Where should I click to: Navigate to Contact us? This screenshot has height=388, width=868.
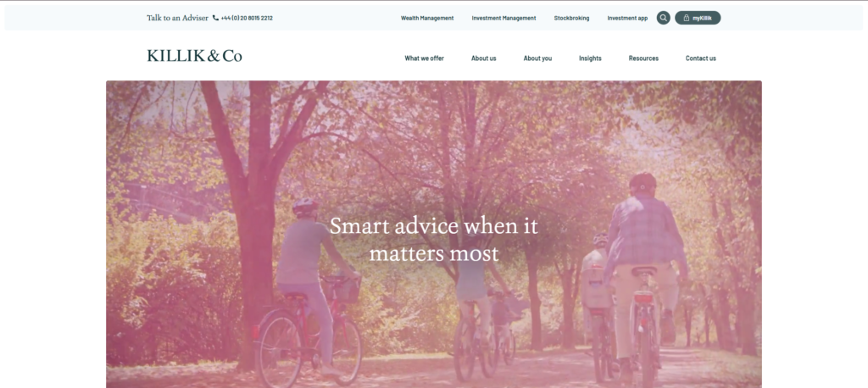click(x=701, y=58)
